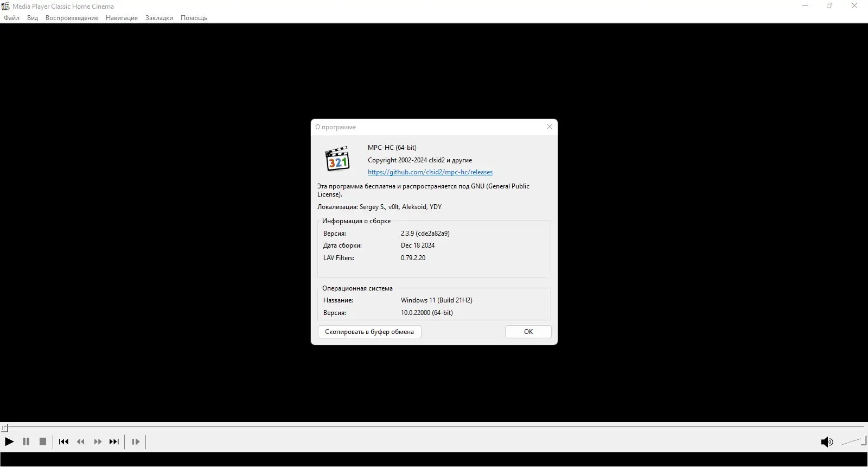Open the Навигация menu

(122, 18)
